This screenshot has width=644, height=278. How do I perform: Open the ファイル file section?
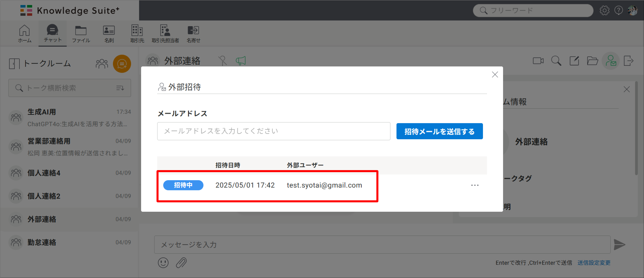81,34
